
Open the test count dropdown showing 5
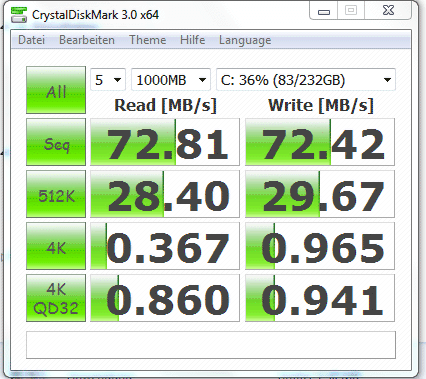coord(108,80)
